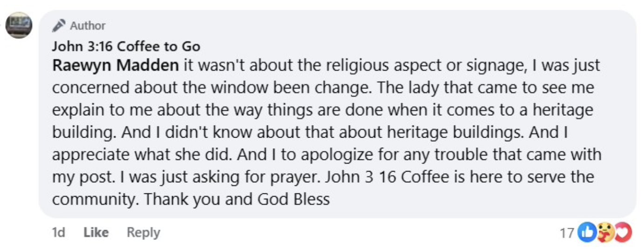Click the "Thank you and God Bless" line
Viewport: 644px width, 251px height.
[236, 199]
